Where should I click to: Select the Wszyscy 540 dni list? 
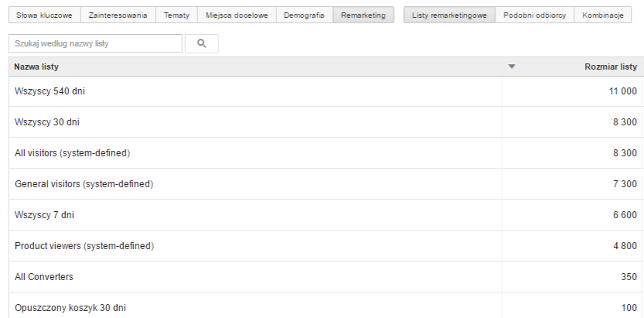pos(47,92)
